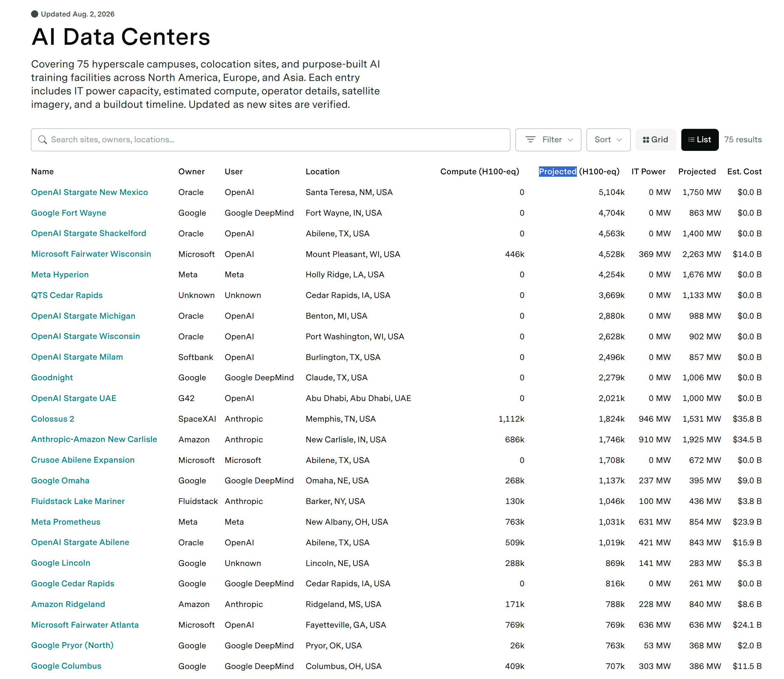The height and width of the screenshot is (679, 784).
Task: Open Fluidstack Lake Mariner
Action: pyautogui.click(x=78, y=501)
